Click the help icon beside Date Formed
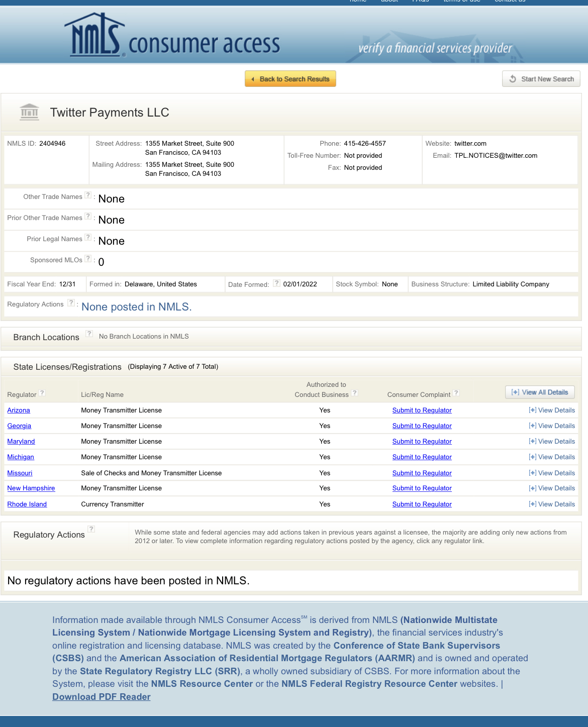588x727 pixels. 276,283
